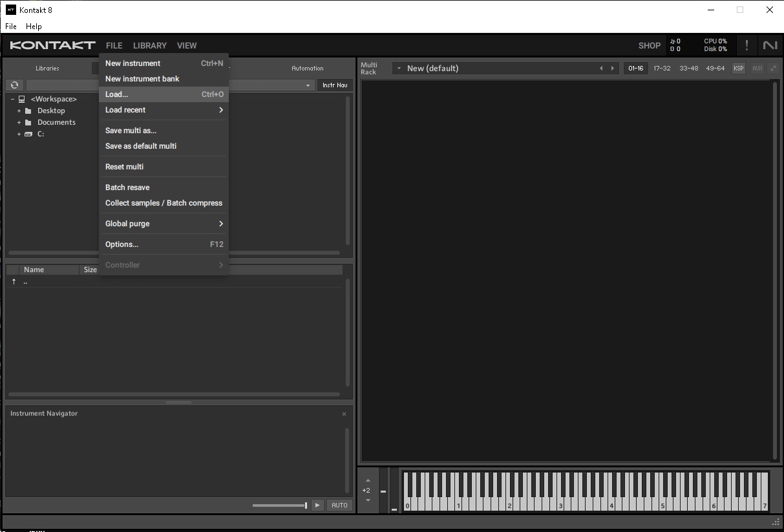Click the Native Instruments logo
The image size is (784, 532).
(770, 45)
